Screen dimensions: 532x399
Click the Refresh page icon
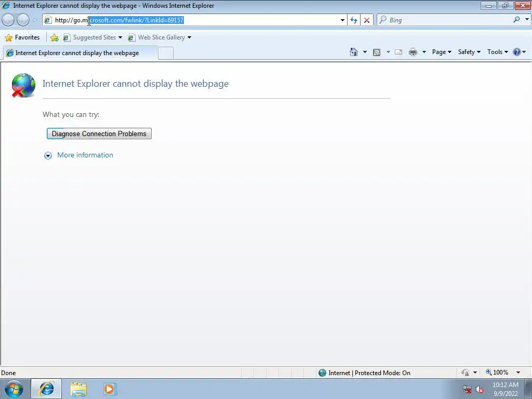354,20
